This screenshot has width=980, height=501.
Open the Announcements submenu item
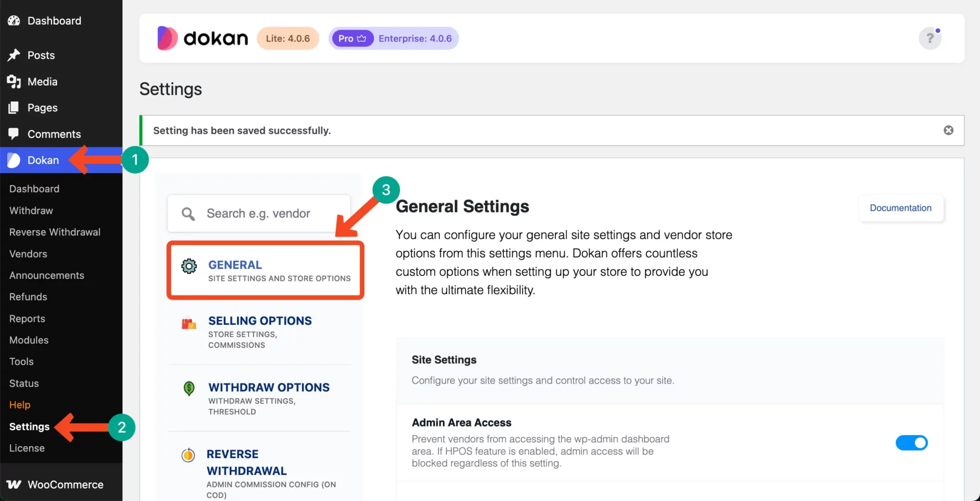(46, 275)
